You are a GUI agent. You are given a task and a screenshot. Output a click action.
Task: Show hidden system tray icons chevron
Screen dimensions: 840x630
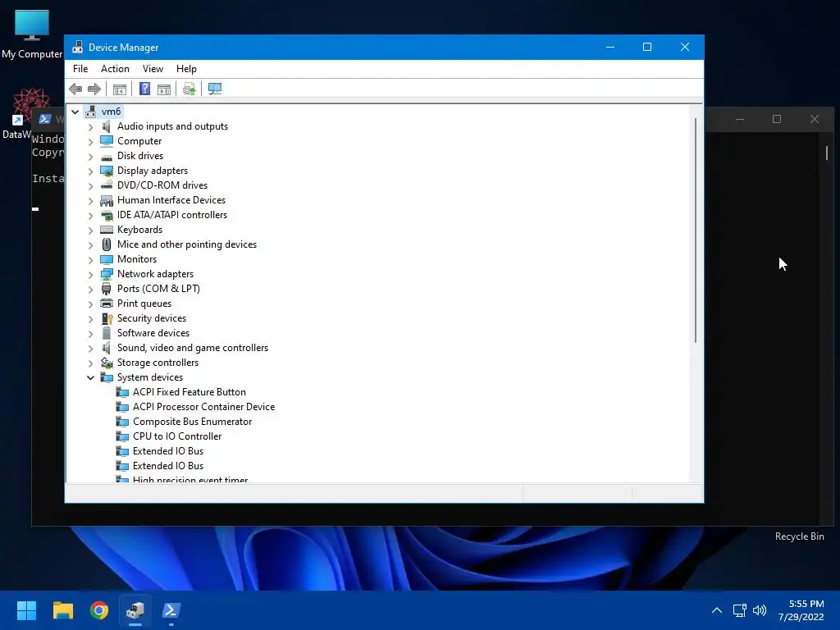click(717, 610)
